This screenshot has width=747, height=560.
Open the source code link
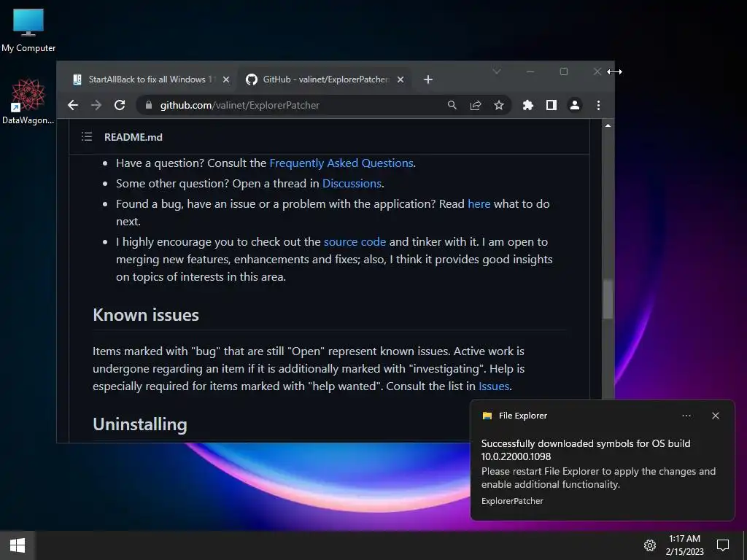point(355,242)
